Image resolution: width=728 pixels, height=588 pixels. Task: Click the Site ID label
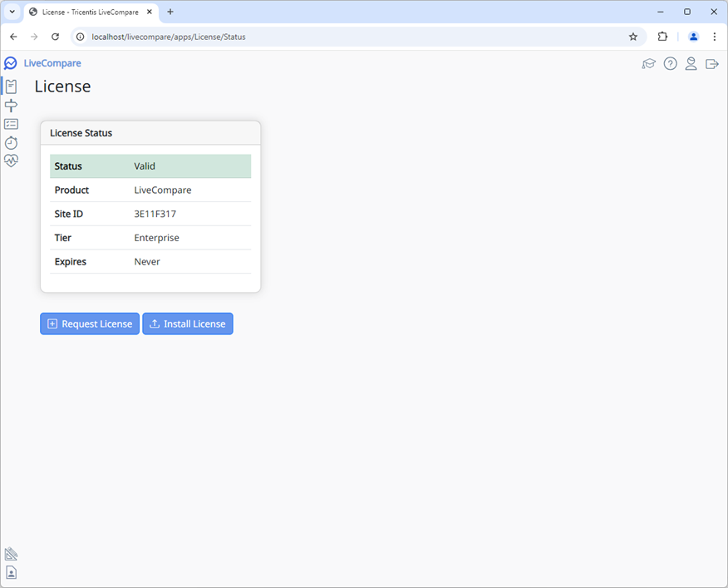(x=69, y=214)
